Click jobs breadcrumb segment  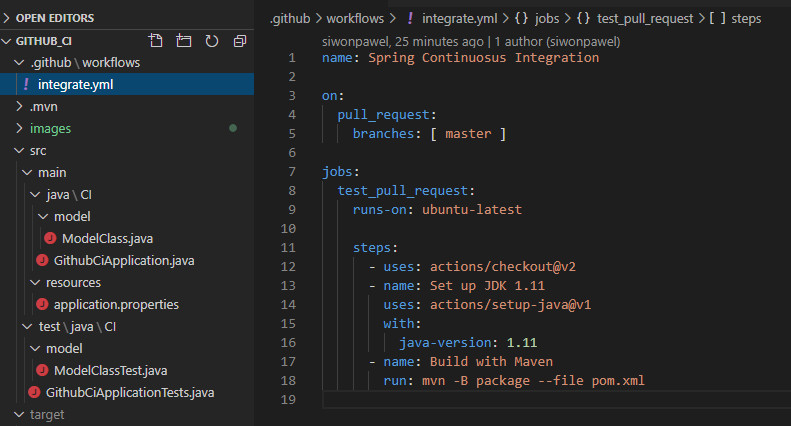pos(547,19)
